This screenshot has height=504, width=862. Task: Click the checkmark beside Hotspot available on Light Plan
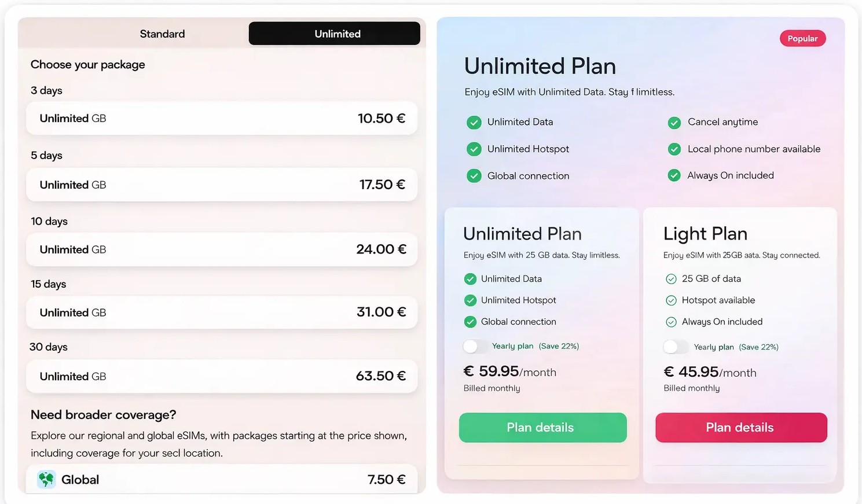click(x=671, y=300)
